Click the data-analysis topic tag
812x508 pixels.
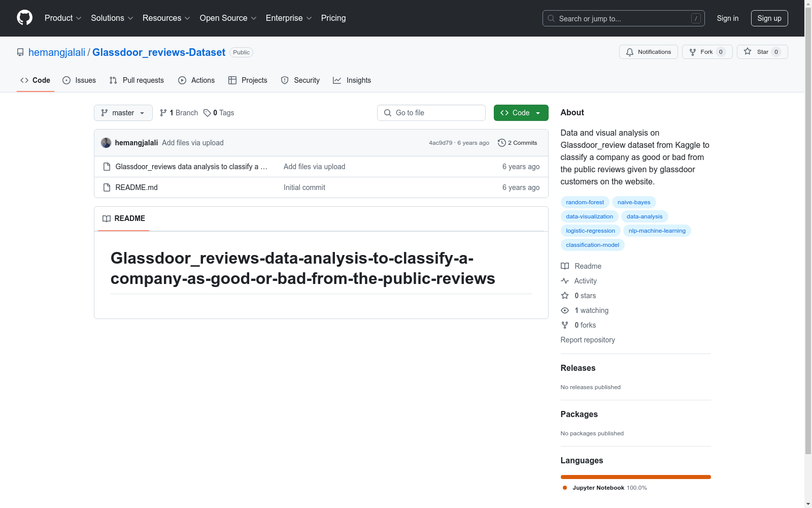(645, 216)
